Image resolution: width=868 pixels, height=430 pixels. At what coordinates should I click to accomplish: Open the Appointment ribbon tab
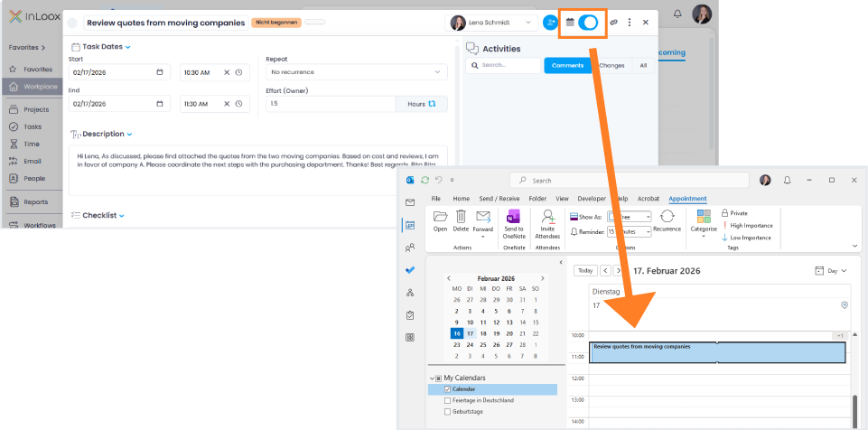tap(687, 199)
